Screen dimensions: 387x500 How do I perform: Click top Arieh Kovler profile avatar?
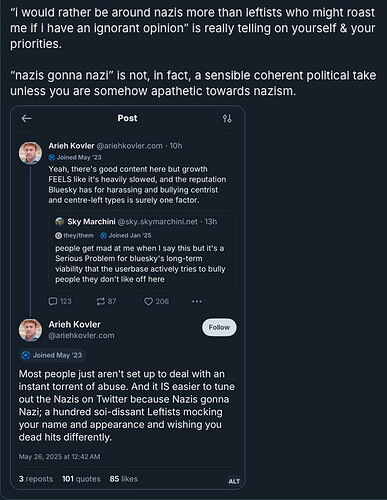pyautogui.click(x=30, y=153)
